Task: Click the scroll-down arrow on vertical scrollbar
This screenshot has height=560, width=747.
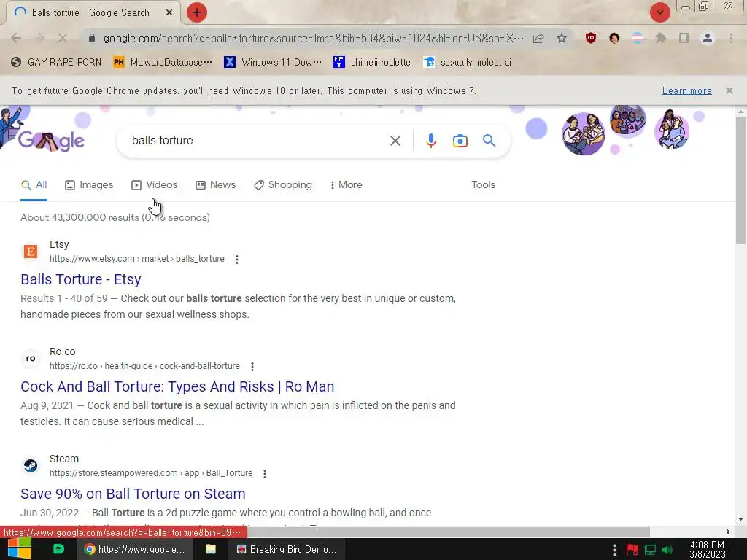Action: [x=740, y=519]
